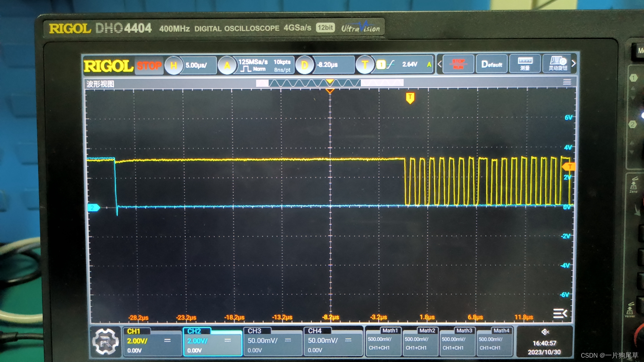
Task: Open the RIGOL settings gear menu
Action: (x=106, y=342)
